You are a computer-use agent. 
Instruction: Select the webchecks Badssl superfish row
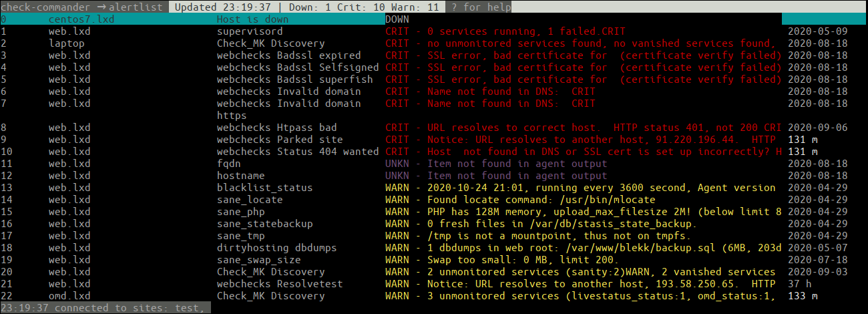pyautogui.click(x=294, y=80)
